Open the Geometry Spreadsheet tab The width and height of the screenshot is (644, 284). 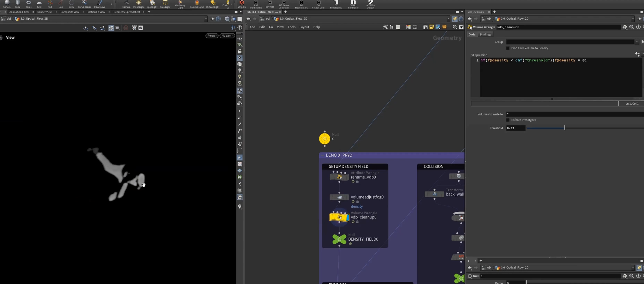pos(127,12)
